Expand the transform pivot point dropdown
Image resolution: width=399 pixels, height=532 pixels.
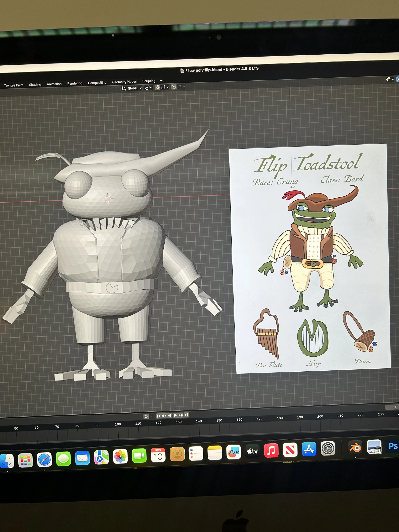[149, 88]
